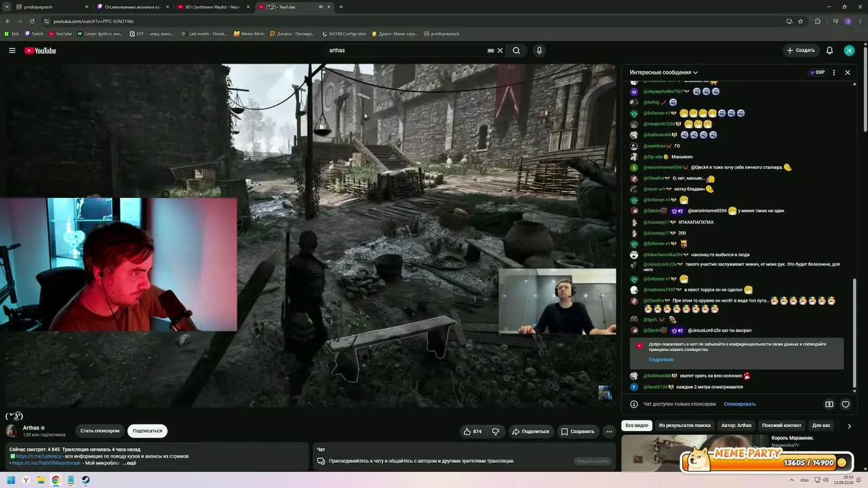
Task: Open more actions three-dot menu under video
Action: pos(609,431)
